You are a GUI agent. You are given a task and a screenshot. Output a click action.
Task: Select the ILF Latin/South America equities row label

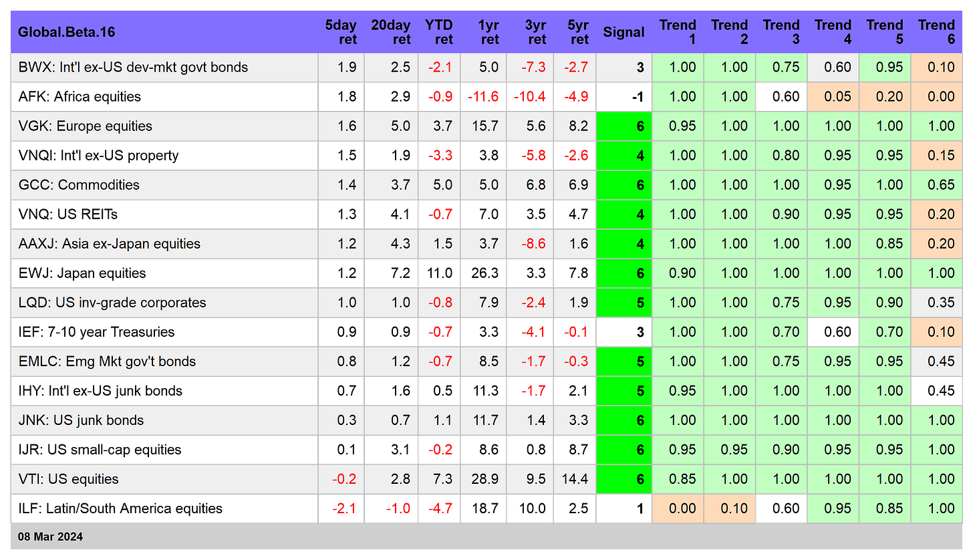coord(120,509)
